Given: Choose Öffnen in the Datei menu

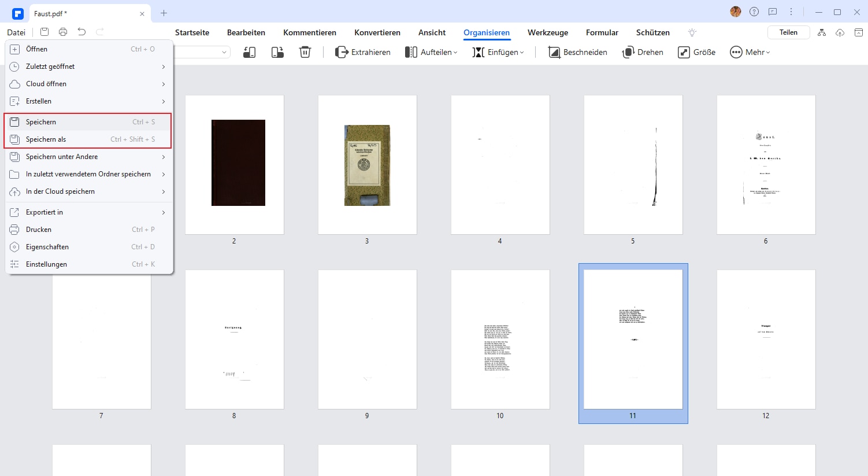Looking at the screenshot, I should [x=89, y=49].
